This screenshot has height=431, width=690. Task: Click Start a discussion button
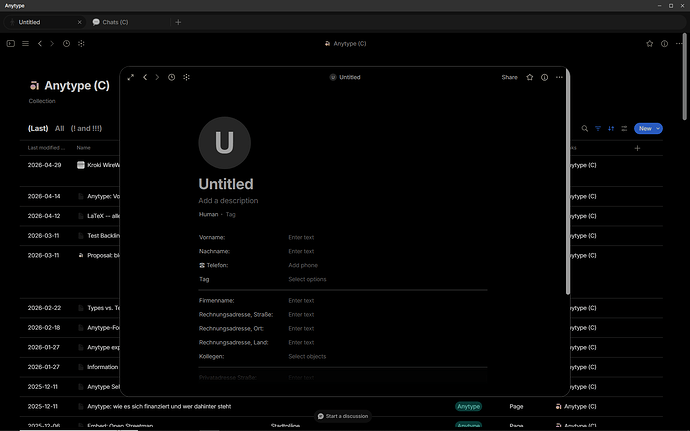tap(343, 416)
